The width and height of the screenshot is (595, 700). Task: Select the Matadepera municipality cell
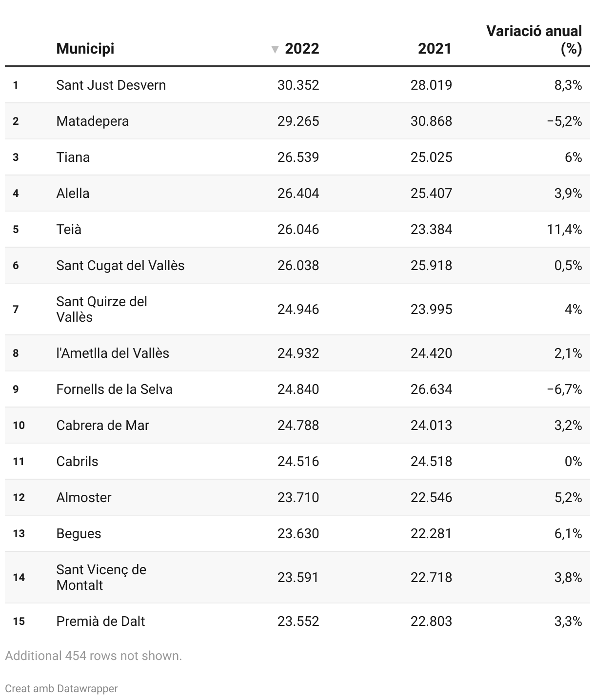point(93,121)
